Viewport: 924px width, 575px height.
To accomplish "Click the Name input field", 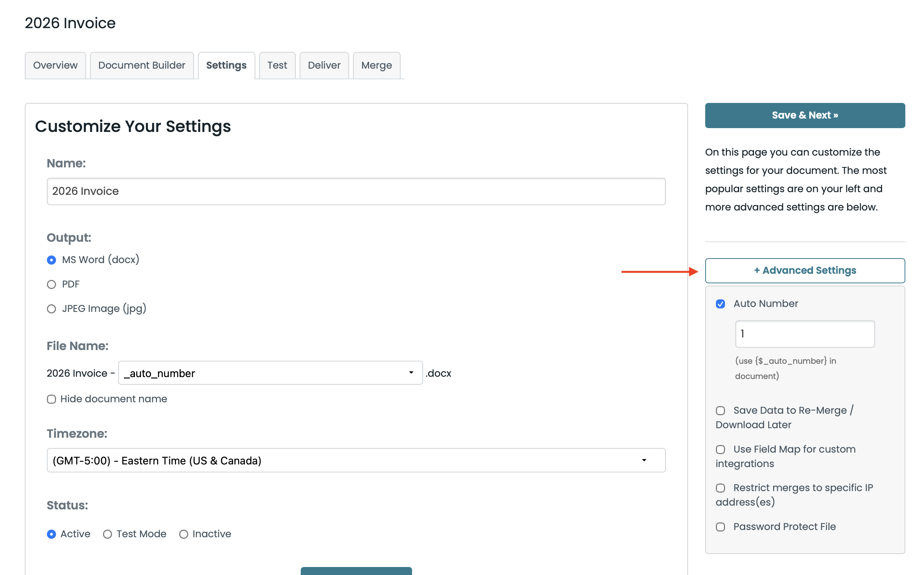I will (x=356, y=191).
